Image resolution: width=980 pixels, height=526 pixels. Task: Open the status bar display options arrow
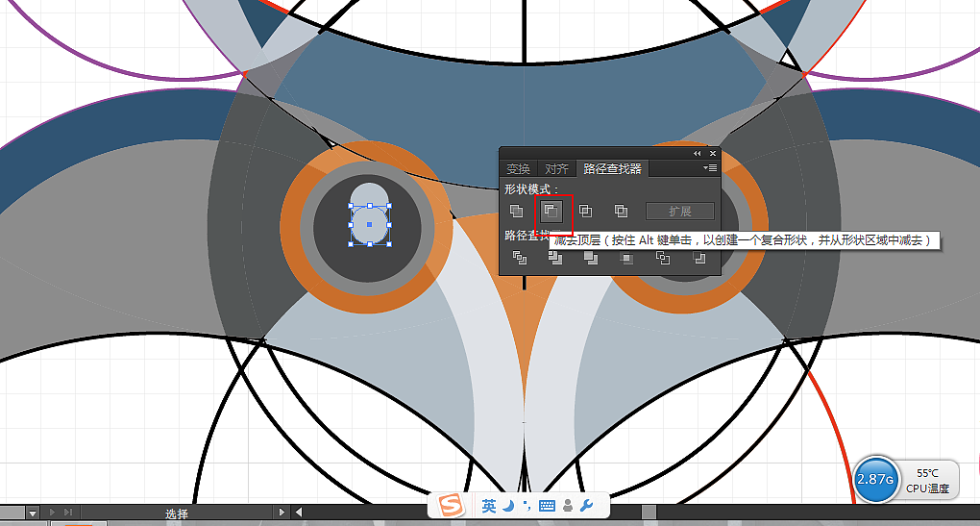coord(282,513)
